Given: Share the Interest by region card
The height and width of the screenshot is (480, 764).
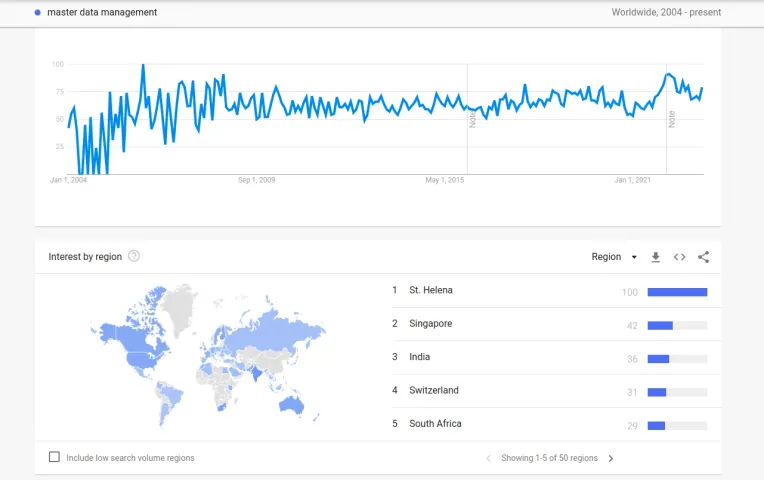Looking at the screenshot, I should (703, 257).
